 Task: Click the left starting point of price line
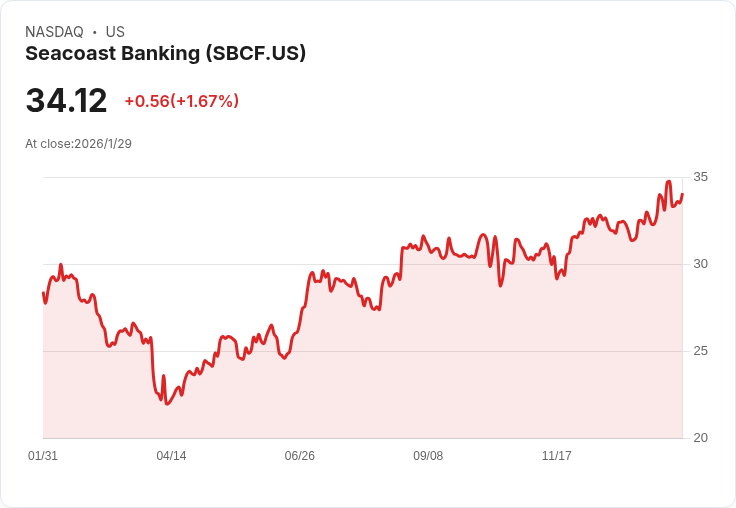[43, 292]
